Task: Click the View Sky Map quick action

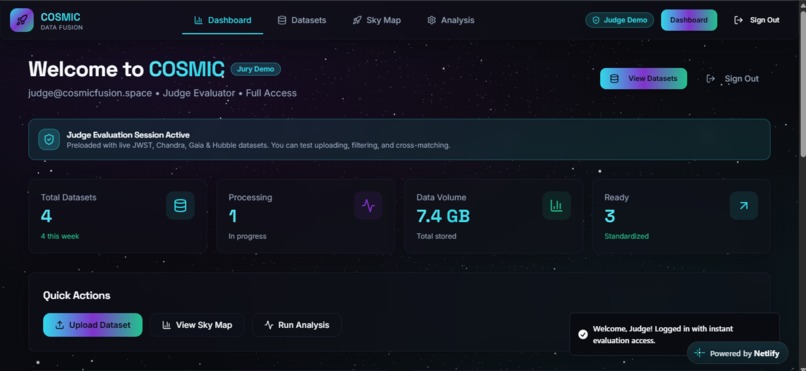Action: [197, 325]
